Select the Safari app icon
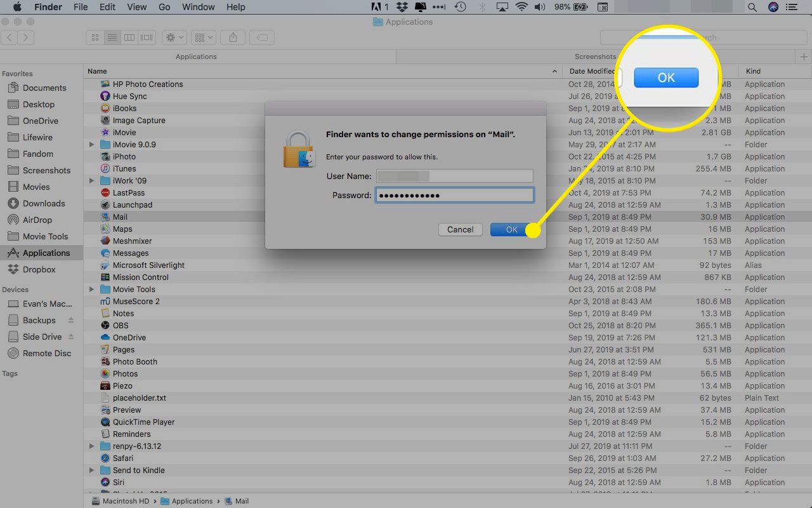The height and width of the screenshot is (508, 812). [x=105, y=458]
